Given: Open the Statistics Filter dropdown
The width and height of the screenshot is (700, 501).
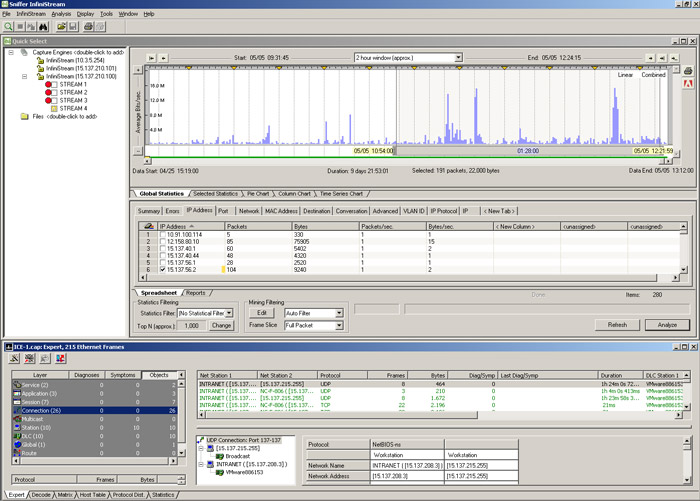Looking at the screenshot, I should 229,313.
